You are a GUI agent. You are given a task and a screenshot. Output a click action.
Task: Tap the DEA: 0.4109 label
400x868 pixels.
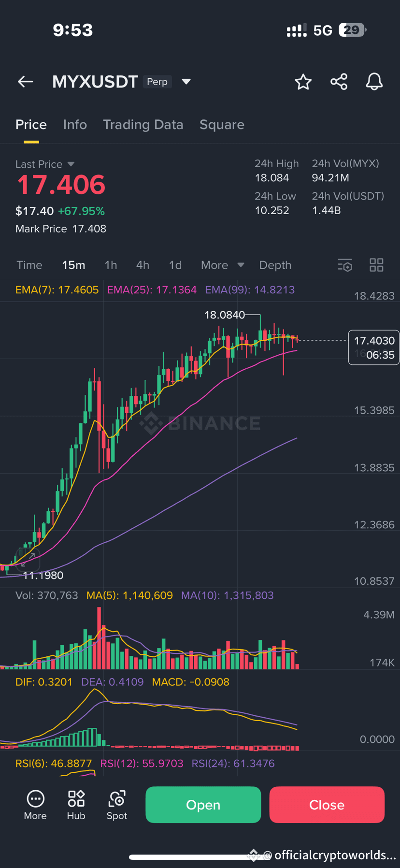(113, 682)
